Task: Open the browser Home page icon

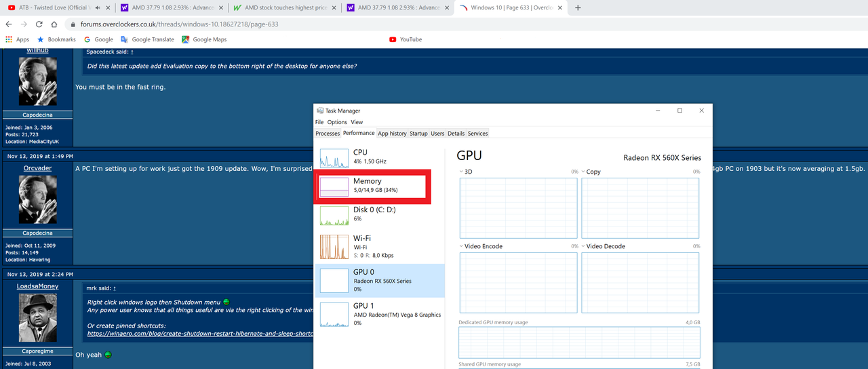Action: [x=54, y=24]
